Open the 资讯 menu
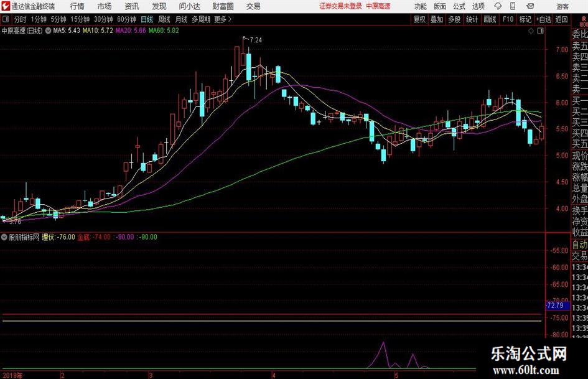This screenshot has height=379, width=588. (132, 6)
